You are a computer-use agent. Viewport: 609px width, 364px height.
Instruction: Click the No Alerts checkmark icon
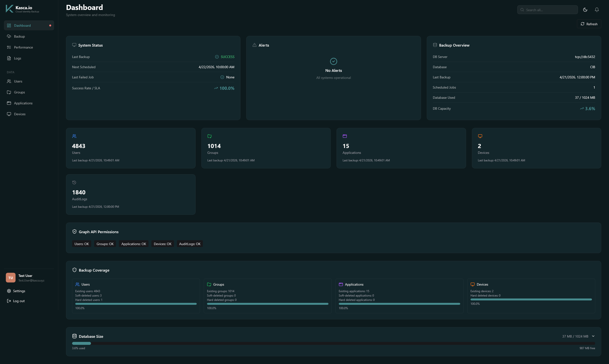tap(333, 61)
